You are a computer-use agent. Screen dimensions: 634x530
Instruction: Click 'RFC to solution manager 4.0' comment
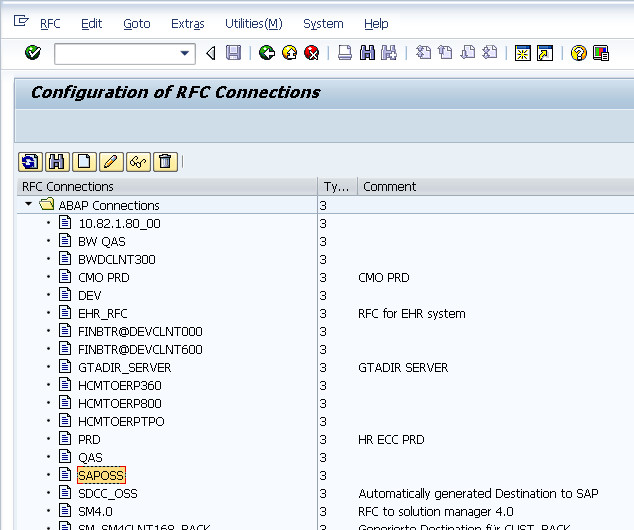pos(435,511)
